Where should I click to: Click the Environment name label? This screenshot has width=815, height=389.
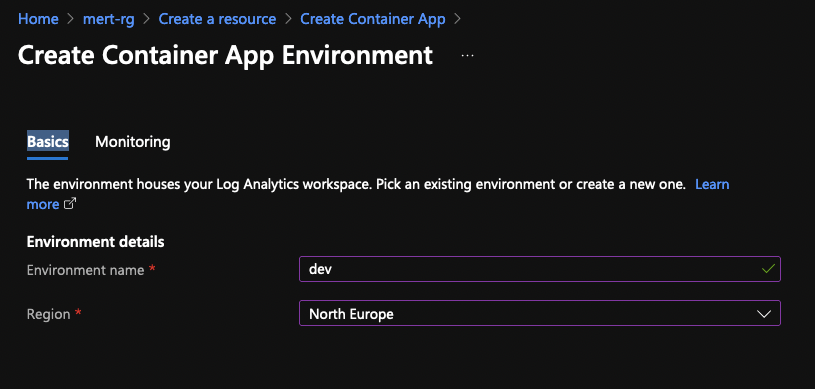tap(85, 270)
